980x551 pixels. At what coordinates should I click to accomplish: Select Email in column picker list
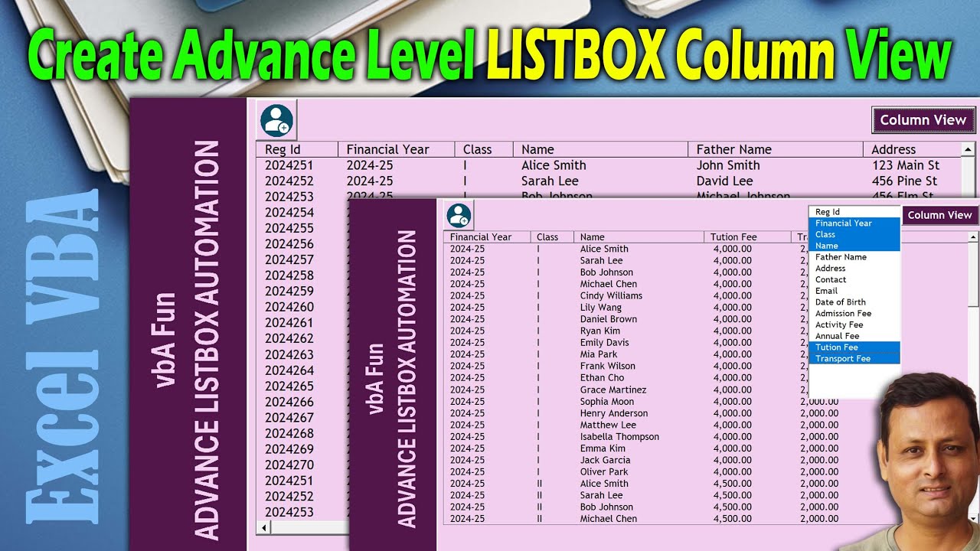coord(854,291)
